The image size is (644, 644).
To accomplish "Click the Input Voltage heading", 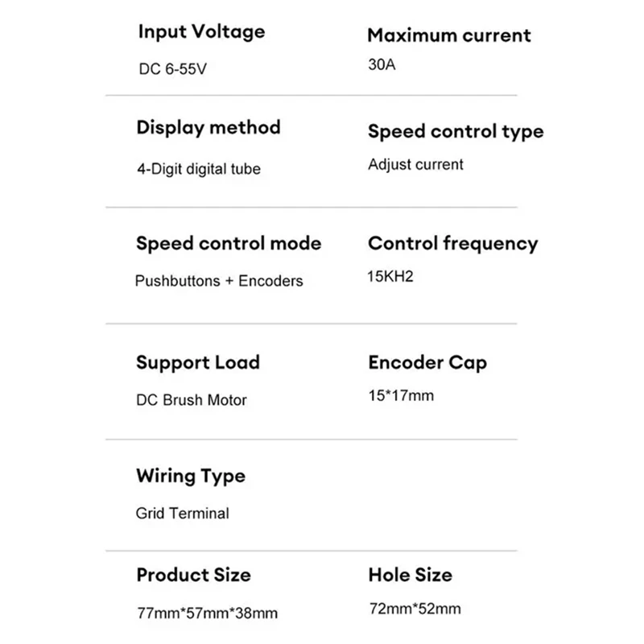I will 201,32.
